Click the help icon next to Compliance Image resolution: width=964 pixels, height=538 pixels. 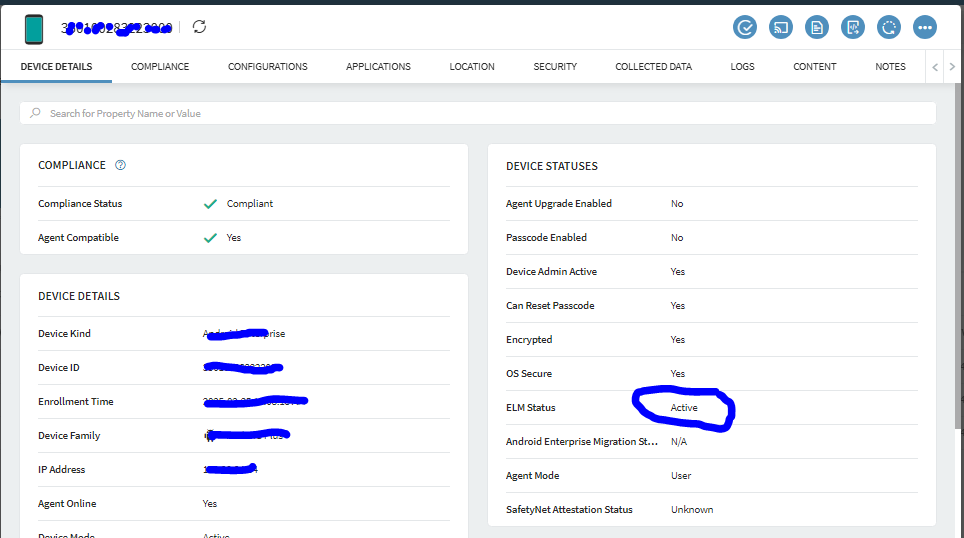pyautogui.click(x=121, y=165)
